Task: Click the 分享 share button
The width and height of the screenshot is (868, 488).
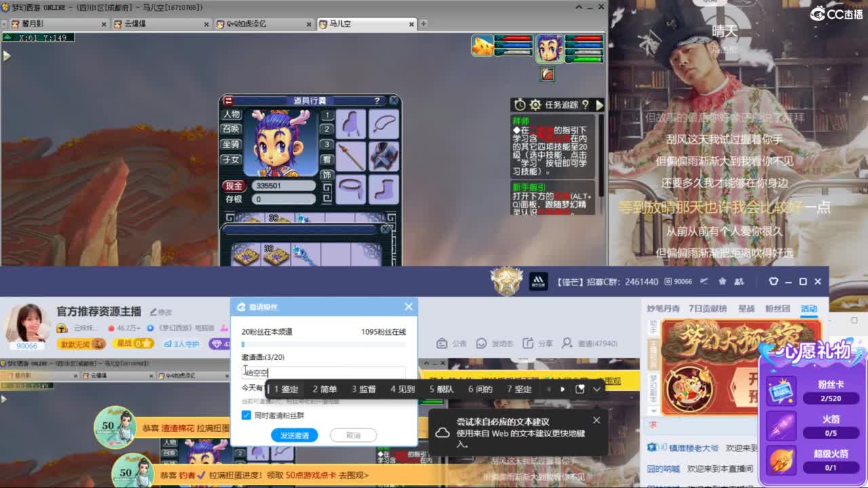Action: tap(538, 344)
